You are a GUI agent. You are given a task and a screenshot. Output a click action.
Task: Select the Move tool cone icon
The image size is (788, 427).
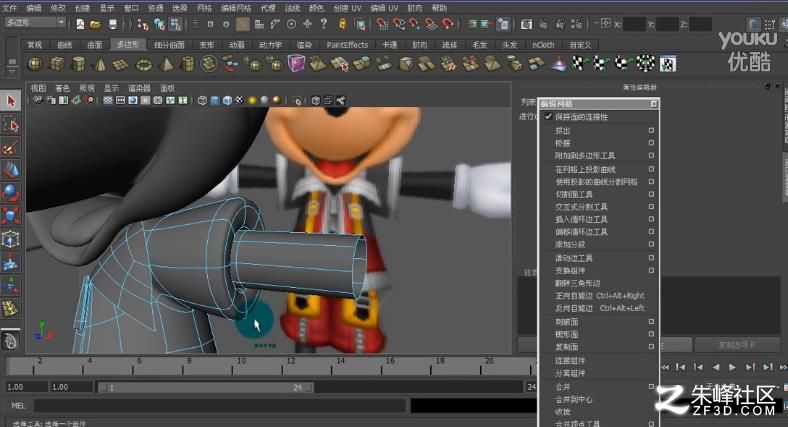tap(11, 170)
